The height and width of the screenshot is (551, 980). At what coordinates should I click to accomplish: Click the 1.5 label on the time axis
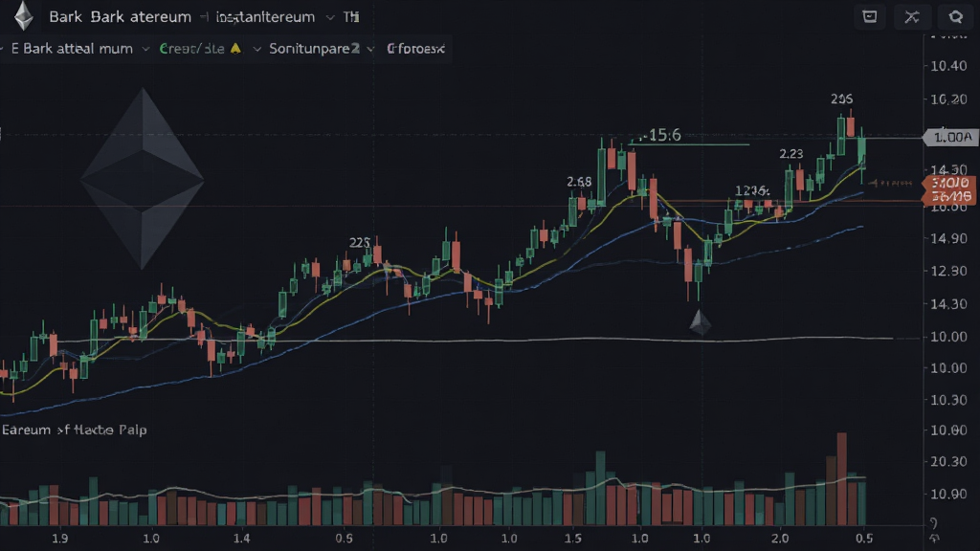[572, 539]
